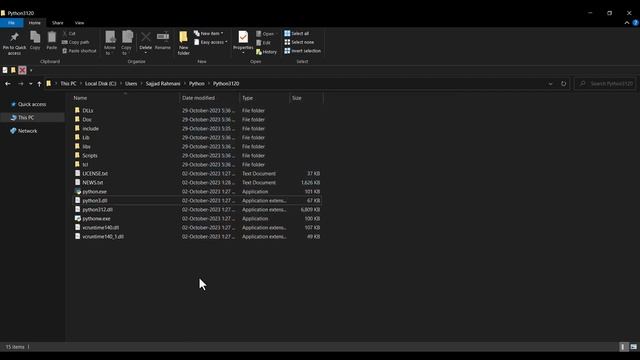640x360 pixels.
Task: Click Python in the address breadcrumb
Action: (x=197, y=84)
